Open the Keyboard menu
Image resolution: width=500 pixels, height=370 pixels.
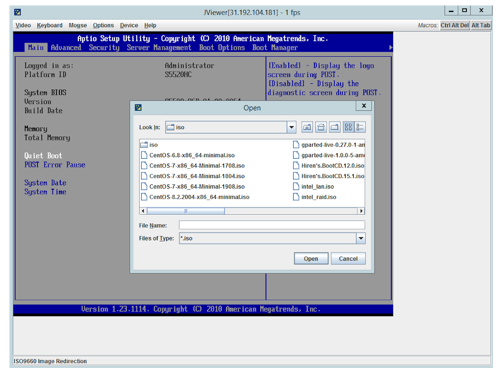(50, 25)
